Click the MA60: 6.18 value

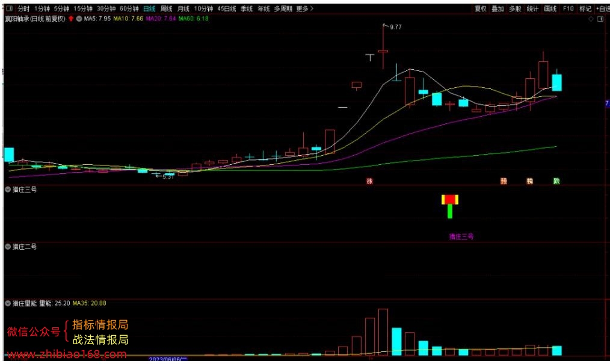click(193, 18)
